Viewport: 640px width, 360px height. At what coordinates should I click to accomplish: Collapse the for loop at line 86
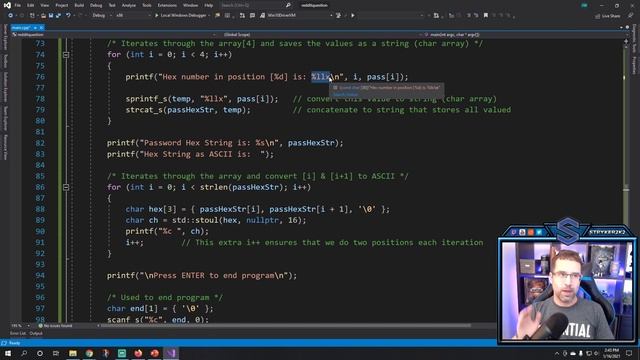coord(66,187)
